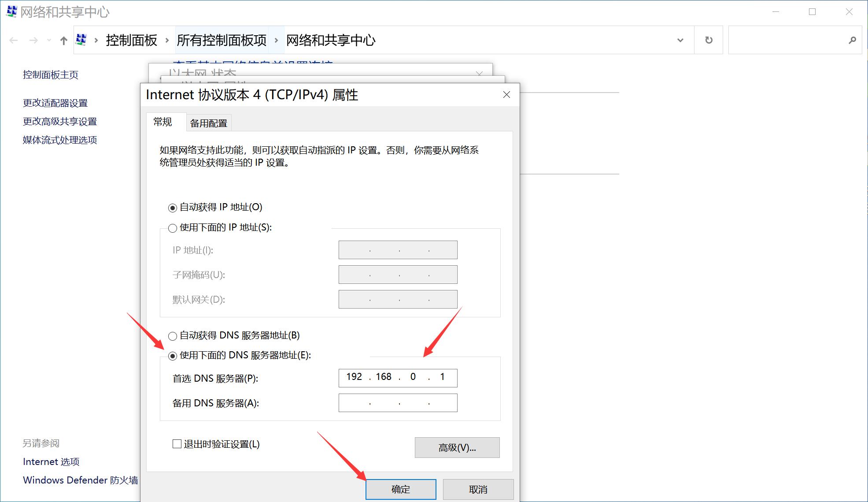Expand the address bar history dropdown
868x502 pixels.
click(x=680, y=40)
